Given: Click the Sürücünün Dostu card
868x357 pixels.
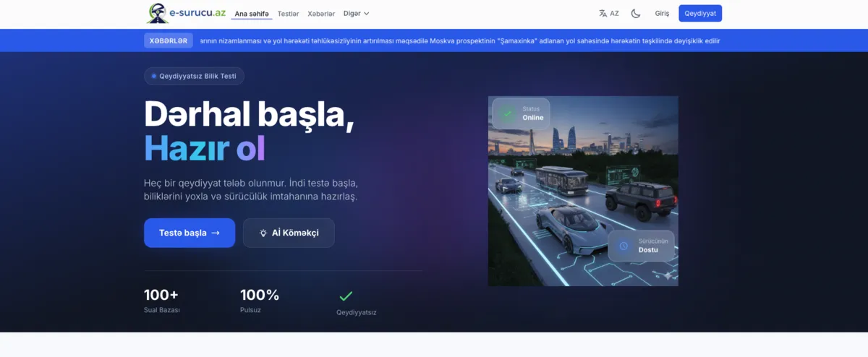Looking at the screenshot, I should pyautogui.click(x=641, y=246).
